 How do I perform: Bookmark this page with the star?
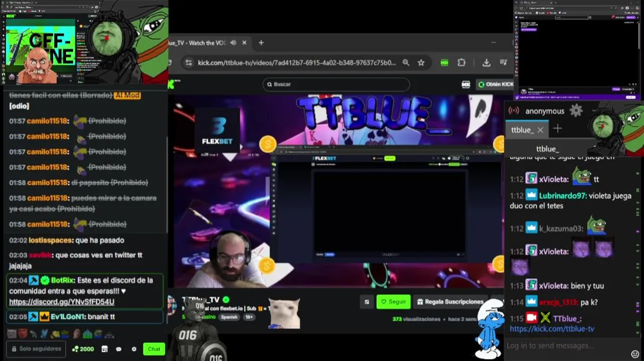[421, 63]
